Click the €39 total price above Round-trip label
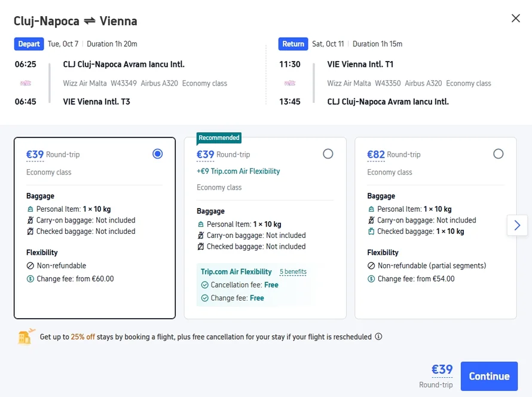This screenshot has width=532, height=397. tap(442, 369)
